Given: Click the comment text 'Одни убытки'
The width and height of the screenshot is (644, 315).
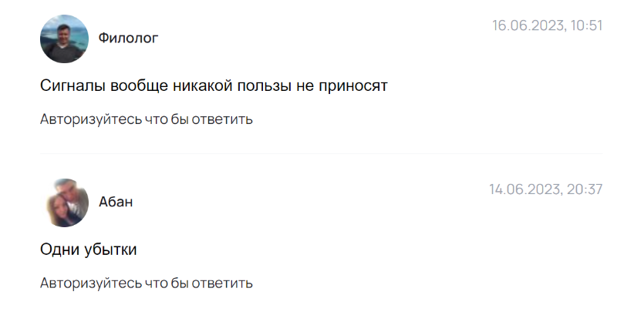Looking at the screenshot, I should pos(88,250).
